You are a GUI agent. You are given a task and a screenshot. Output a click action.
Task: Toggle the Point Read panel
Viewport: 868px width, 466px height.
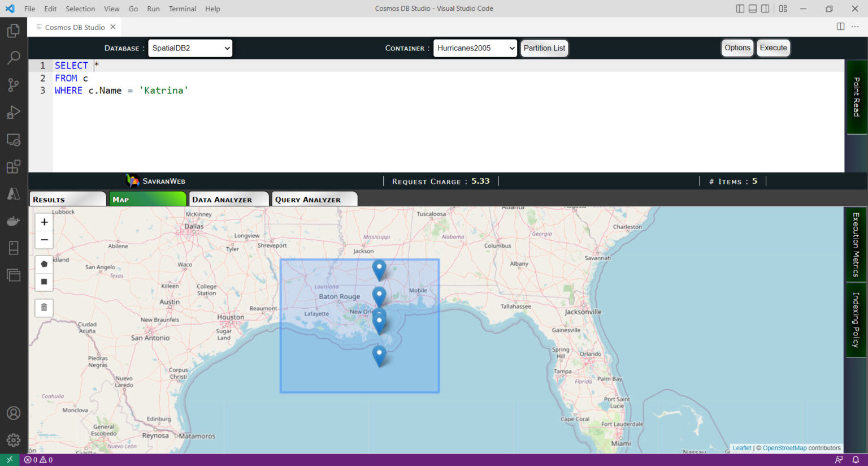(x=856, y=97)
